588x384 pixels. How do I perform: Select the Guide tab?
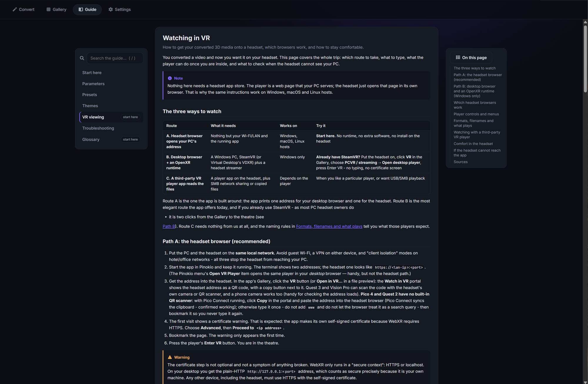pyautogui.click(x=87, y=9)
